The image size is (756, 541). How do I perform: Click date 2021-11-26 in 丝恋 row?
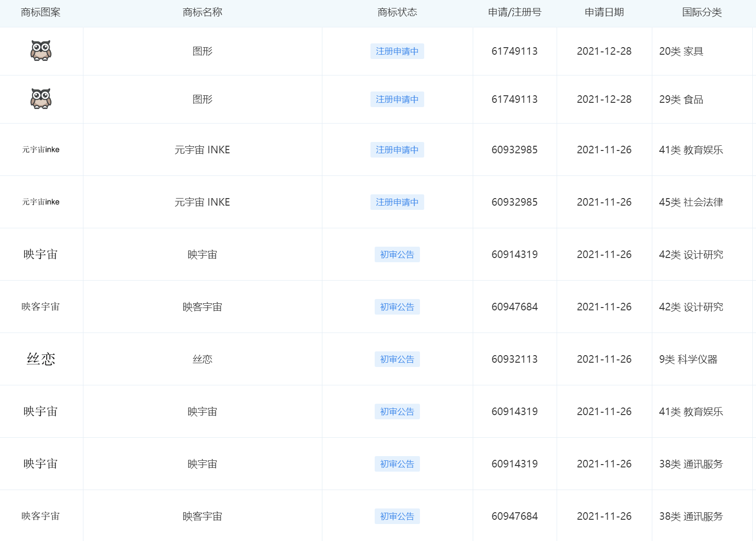pos(604,359)
